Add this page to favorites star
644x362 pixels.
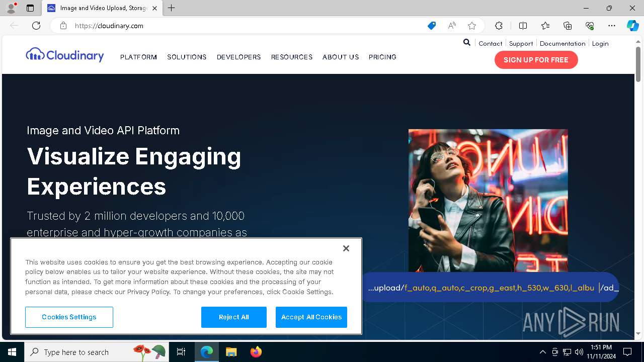[x=471, y=26]
